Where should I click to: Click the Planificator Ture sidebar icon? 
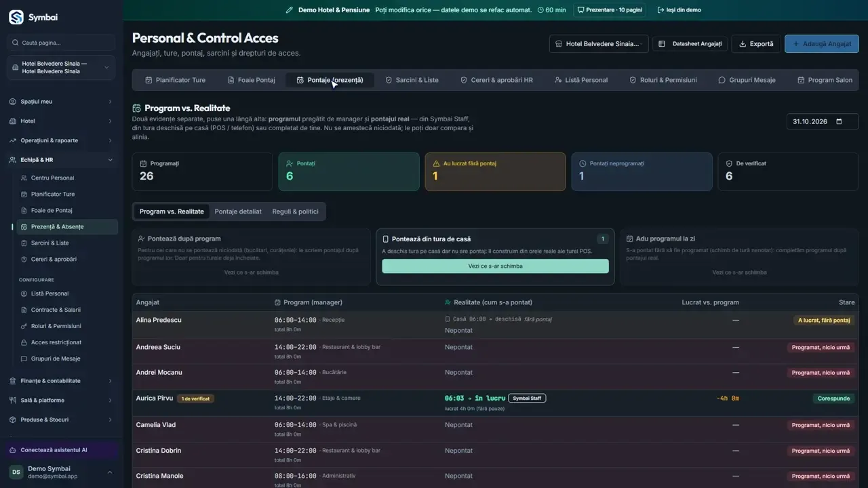24,195
